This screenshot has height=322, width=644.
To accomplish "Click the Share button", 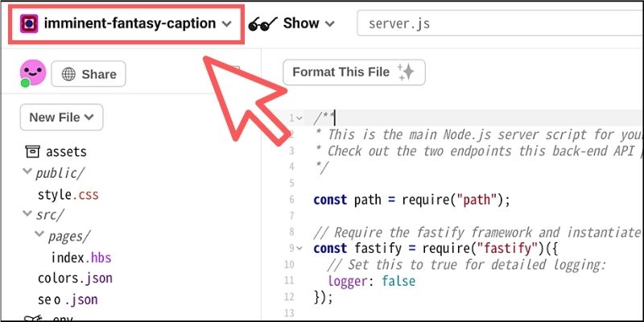I will pyautogui.click(x=89, y=74).
